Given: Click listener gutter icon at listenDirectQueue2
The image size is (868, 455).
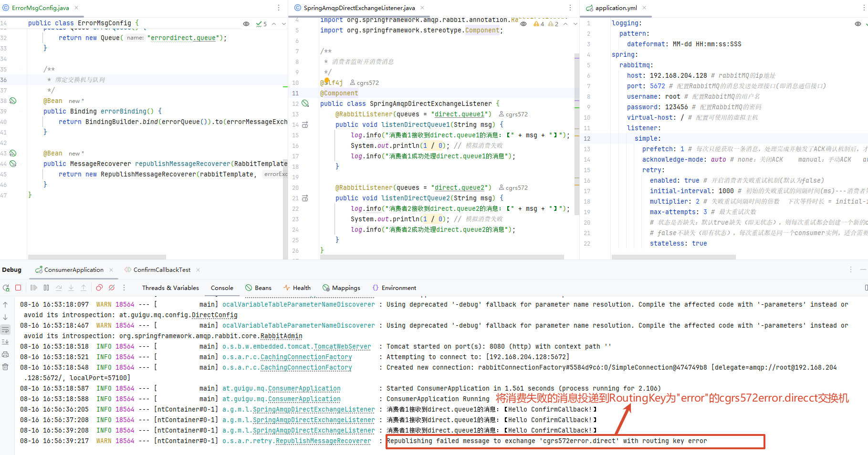Looking at the screenshot, I should pyautogui.click(x=305, y=198).
